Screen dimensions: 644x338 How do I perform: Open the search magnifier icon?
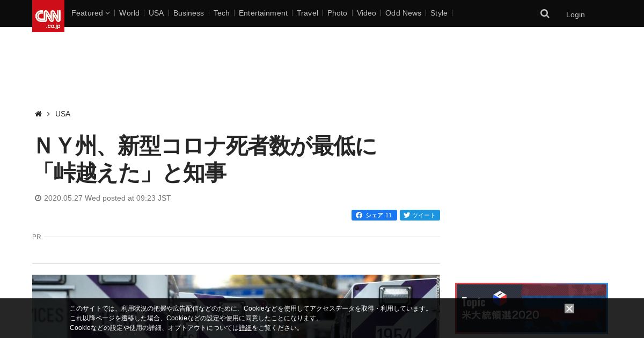click(545, 14)
